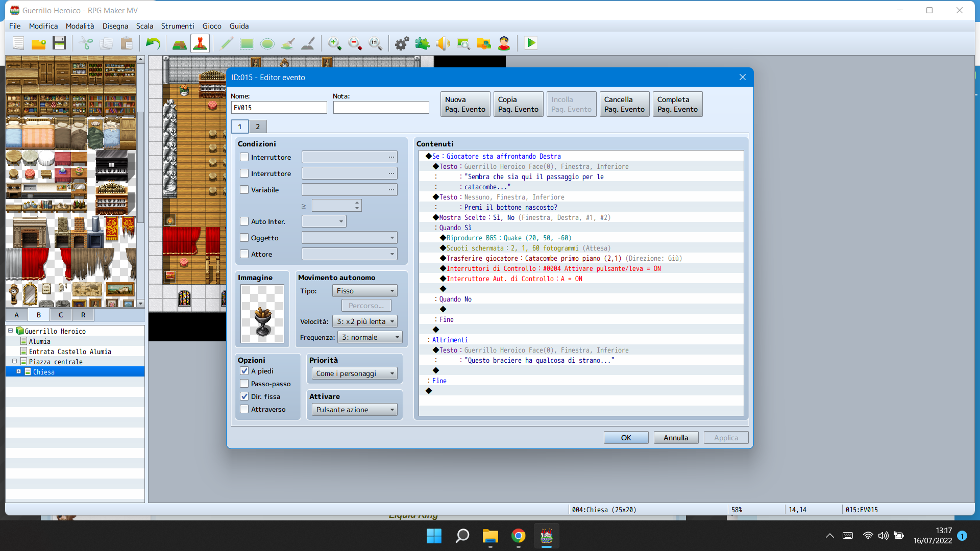The width and height of the screenshot is (980, 551).
Task: Start Playtest with the green arrow
Action: point(531,43)
